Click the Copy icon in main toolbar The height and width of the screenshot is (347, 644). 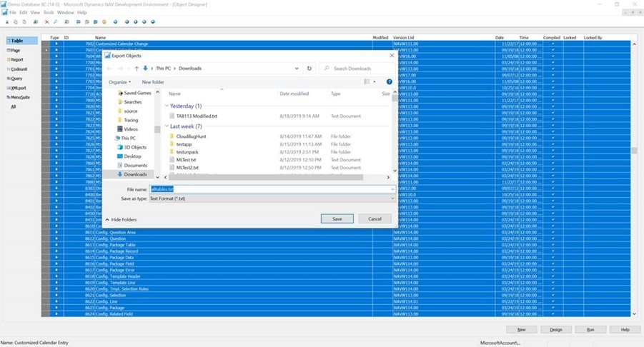coord(16,21)
